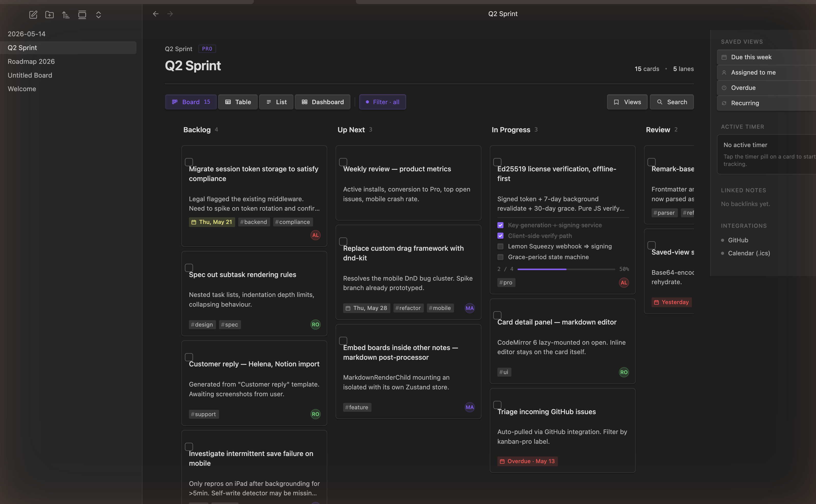Navigate back with the left arrow
Viewport: 816px width, 504px height.
[x=156, y=14]
